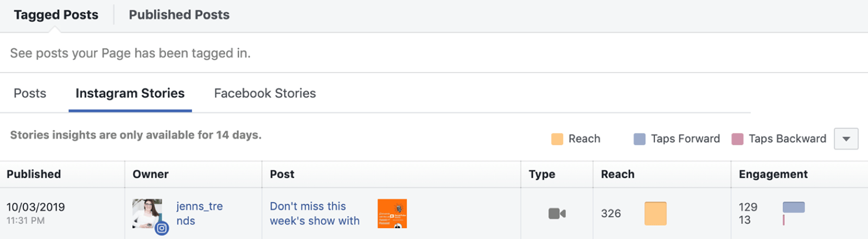The height and width of the screenshot is (239, 868).
Task: Click the pink Taps Backward legend swatch
Action: [x=737, y=139]
